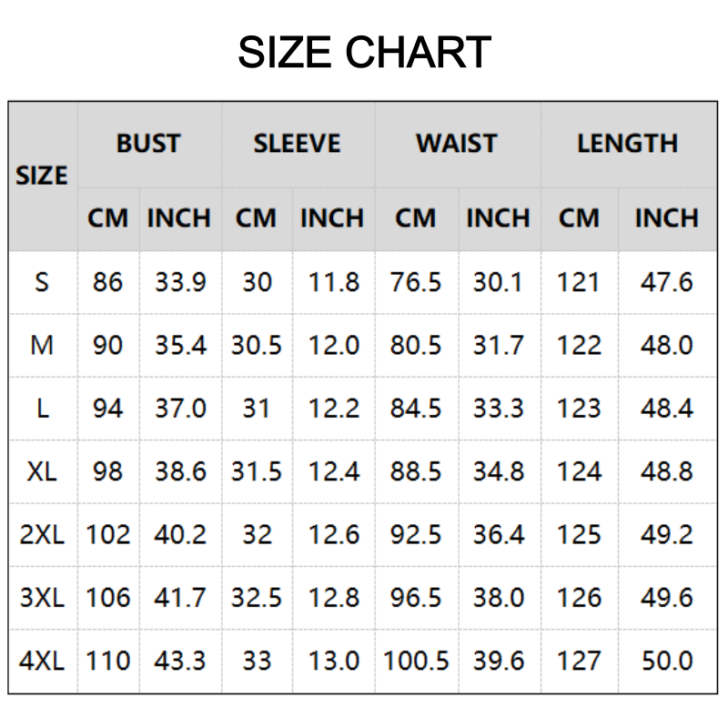Select the XL size row label
Screen dimensions: 728x728
click(42, 471)
